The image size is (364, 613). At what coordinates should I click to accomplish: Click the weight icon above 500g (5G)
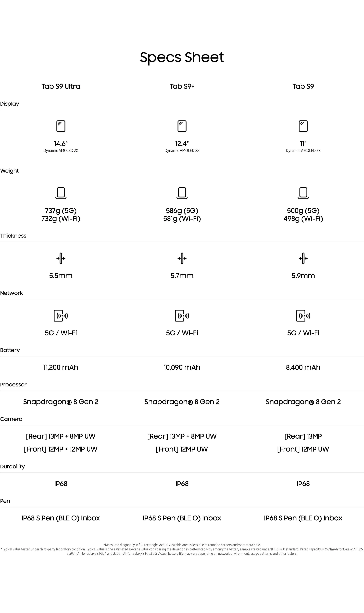(303, 193)
